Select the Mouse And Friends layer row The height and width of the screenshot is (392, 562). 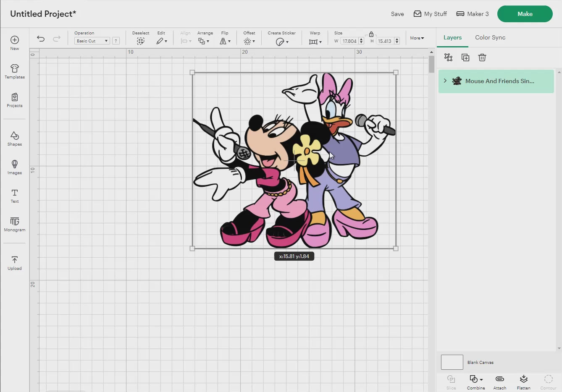pyautogui.click(x=496, y=81)
